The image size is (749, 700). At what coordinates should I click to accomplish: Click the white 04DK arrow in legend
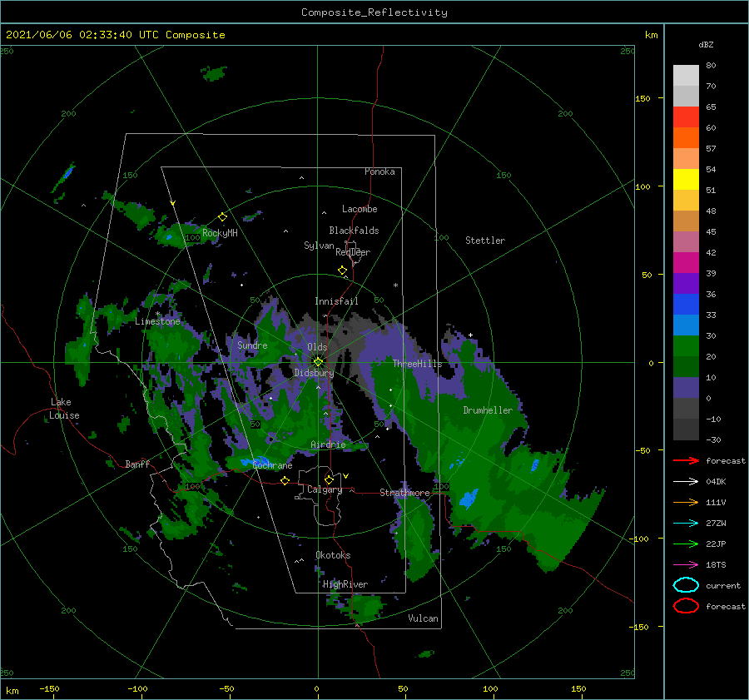686,481
